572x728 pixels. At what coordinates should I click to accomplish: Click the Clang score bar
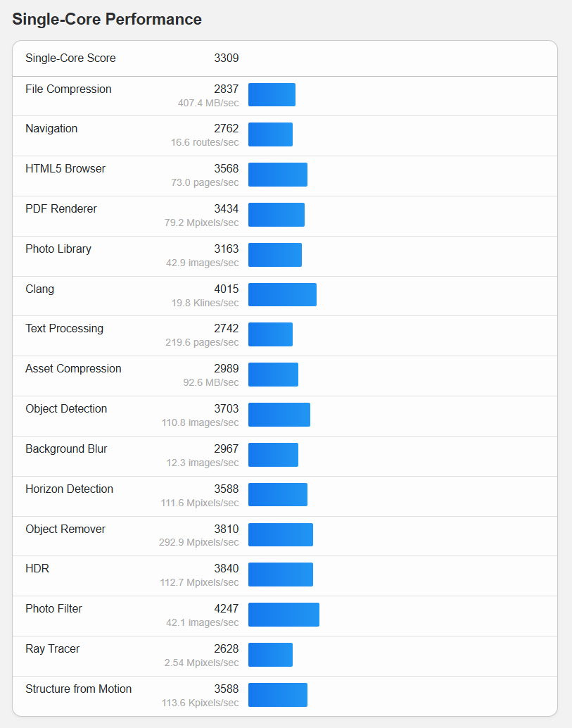[282, 295]
